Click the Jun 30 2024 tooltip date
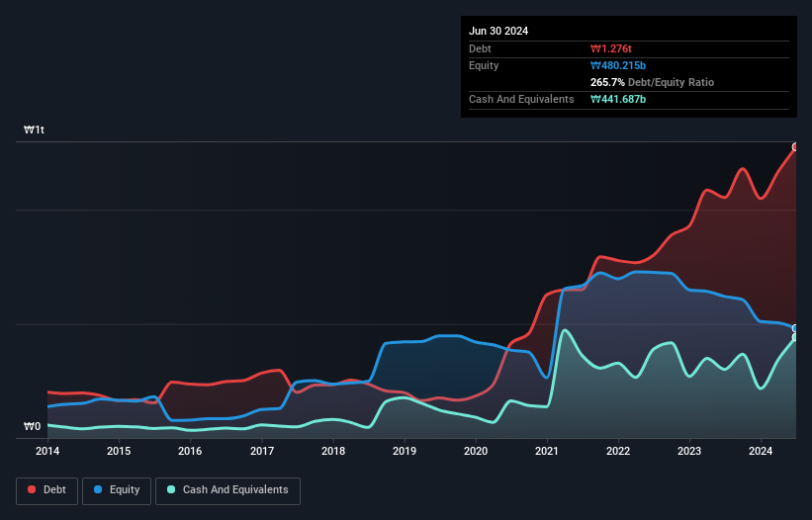The height and width of the screenshot is (520, 812). [498, 31]
